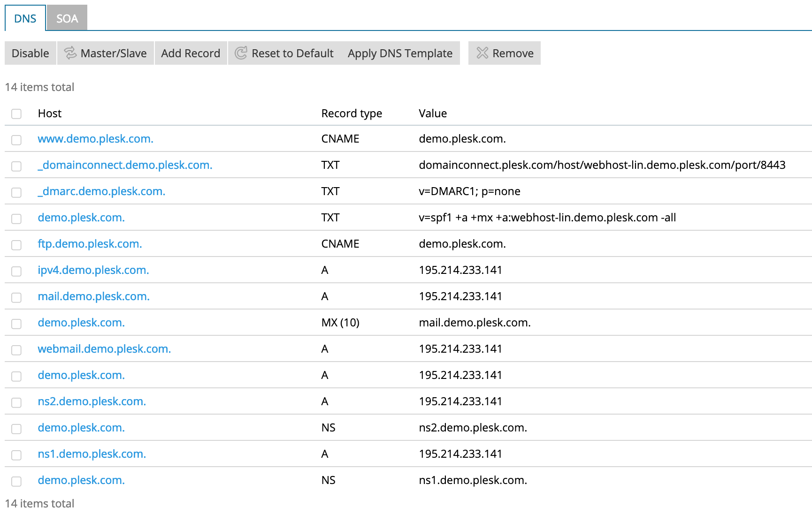812x514 pixels.
Task: Open the _domainconnect.demo.plesk.com record link
Action: (x=125, y=165)
